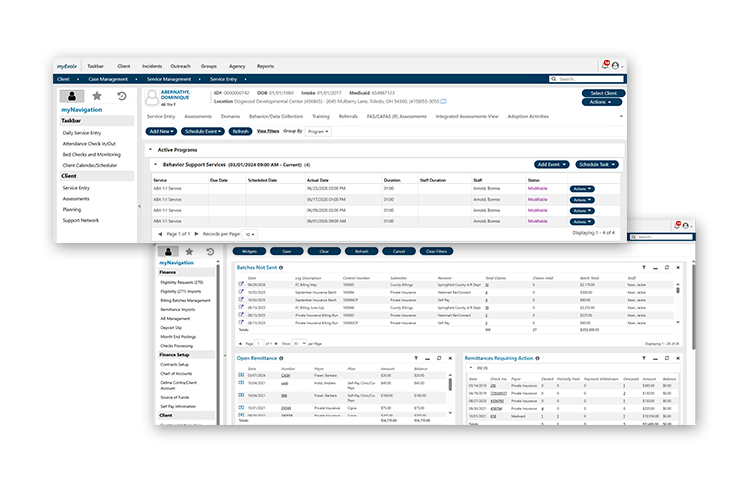This screenshot has width=750, height=500.
Task: Open Incidents menu
Action: point(152,66)
